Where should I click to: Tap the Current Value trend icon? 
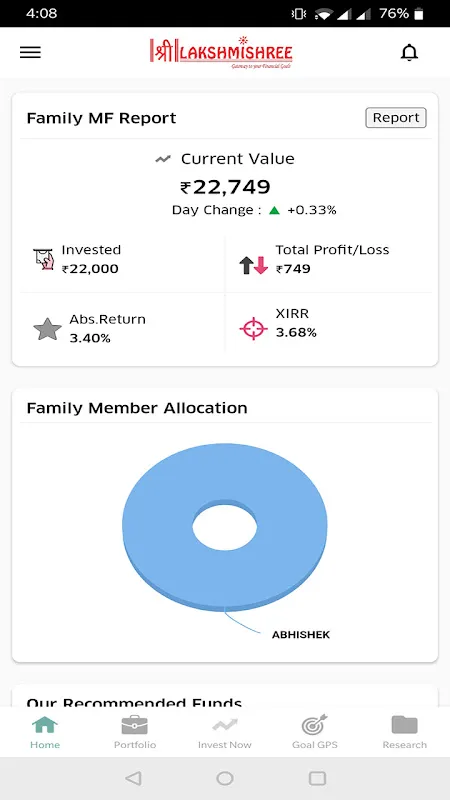click(163, 159)
